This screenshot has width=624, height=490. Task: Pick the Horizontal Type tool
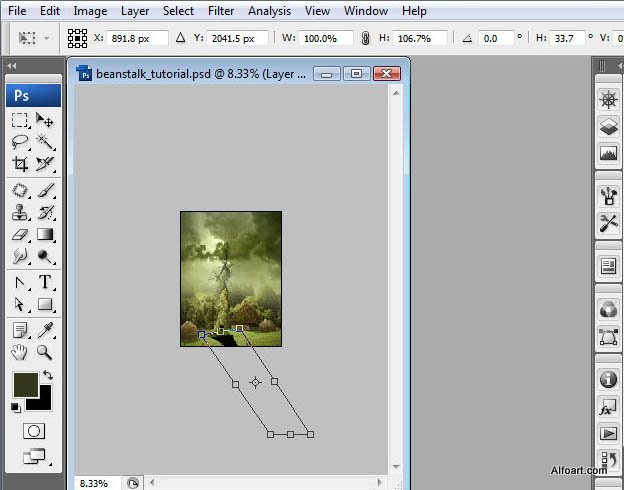tap(45, 282)
